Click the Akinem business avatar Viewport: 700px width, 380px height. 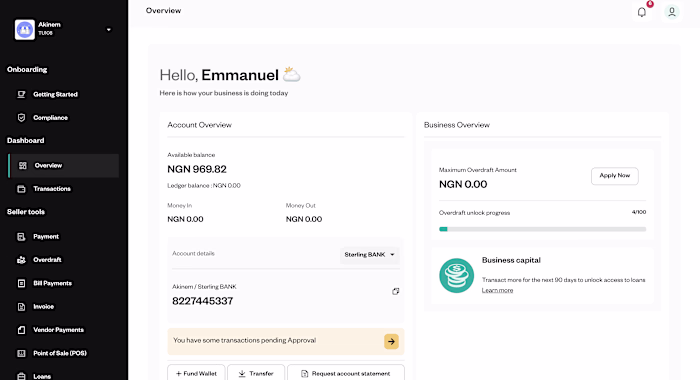[x=25, y=29]
